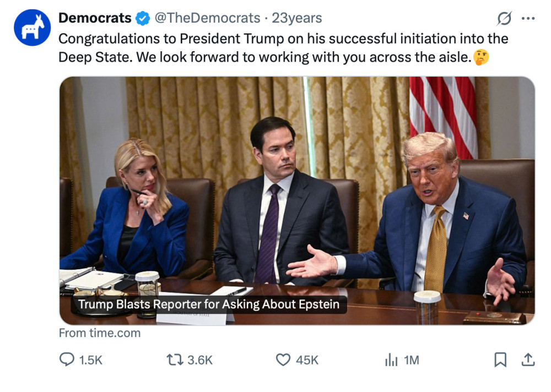Click the 1M views count
Image resolution: width=551 pixels, height=392 pixels.
tap(412, 360)
